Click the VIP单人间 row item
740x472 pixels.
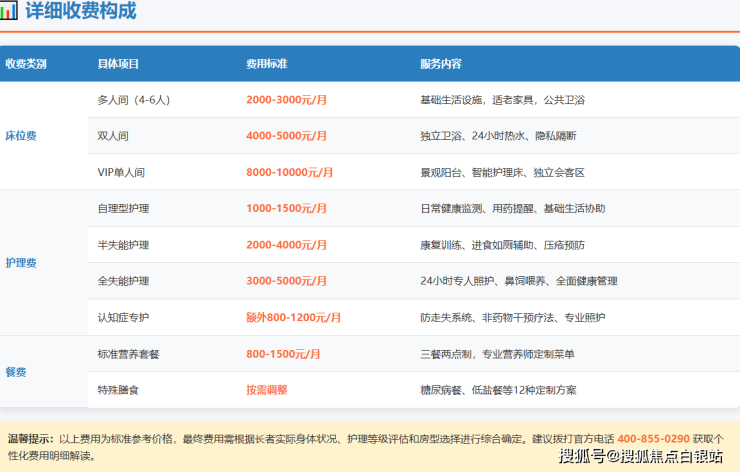tap(121, 172)
